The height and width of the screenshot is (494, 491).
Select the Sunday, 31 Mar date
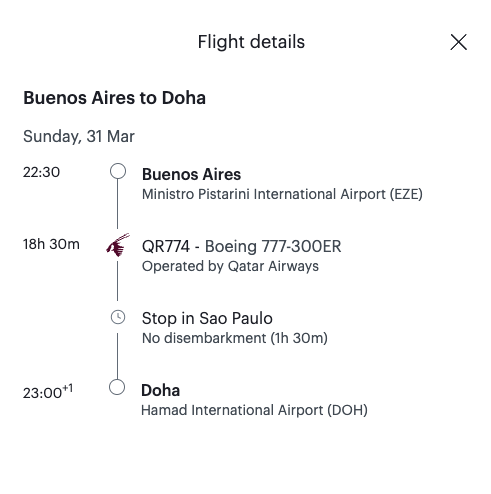tap(79, 136)
